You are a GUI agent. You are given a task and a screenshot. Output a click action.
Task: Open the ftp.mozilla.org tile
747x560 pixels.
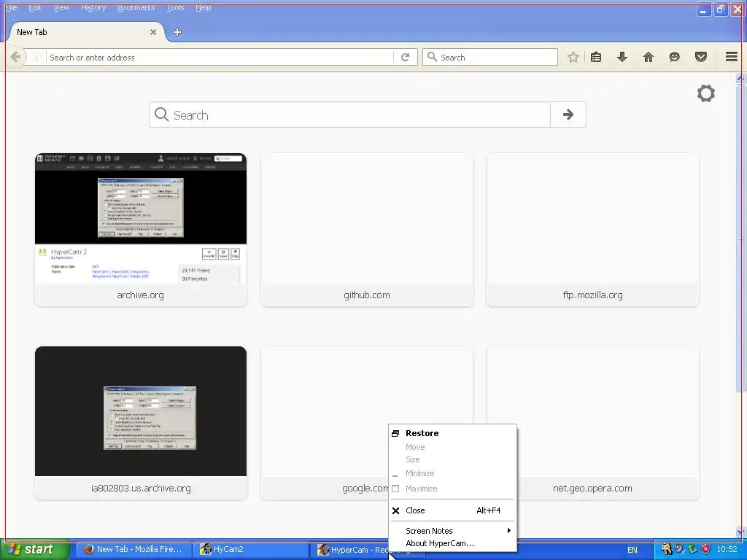pyautogui.click(x=592, y=230)
